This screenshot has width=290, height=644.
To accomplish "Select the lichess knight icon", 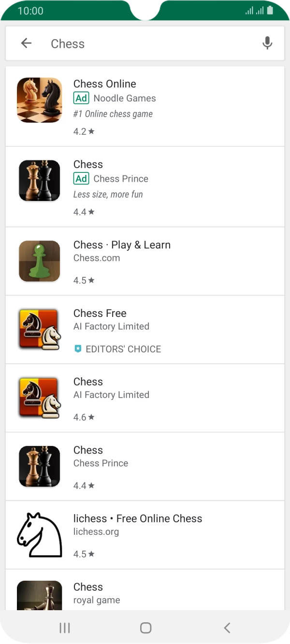I will pyautogui.click(x=39, y=534).
